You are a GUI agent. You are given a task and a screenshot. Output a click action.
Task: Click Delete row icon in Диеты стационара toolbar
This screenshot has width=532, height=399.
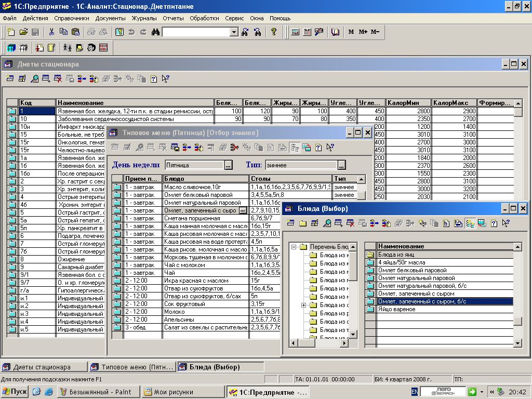coord(58,79)
